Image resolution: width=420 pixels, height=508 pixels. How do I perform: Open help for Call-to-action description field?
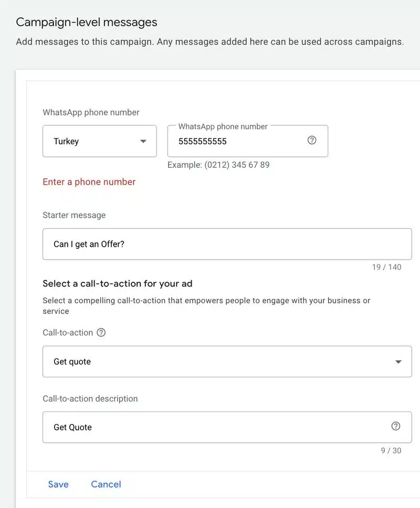pyautogui.click(x=396, y=427)
